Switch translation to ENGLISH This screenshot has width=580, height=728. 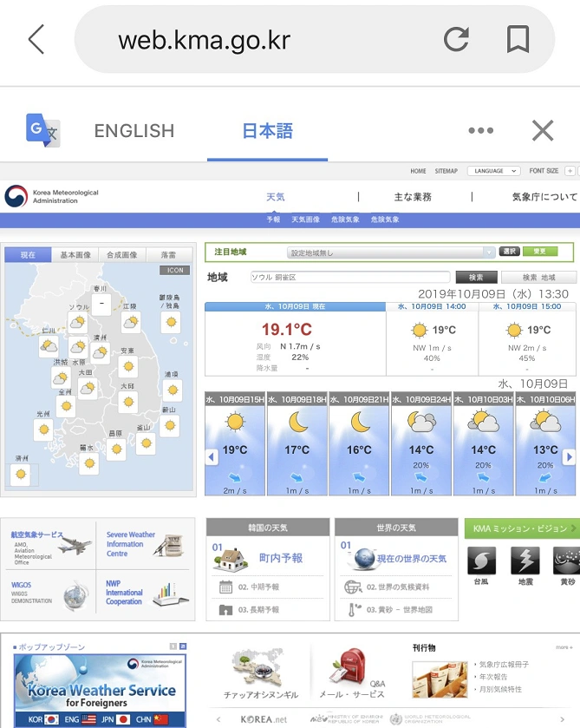point(134,131)
